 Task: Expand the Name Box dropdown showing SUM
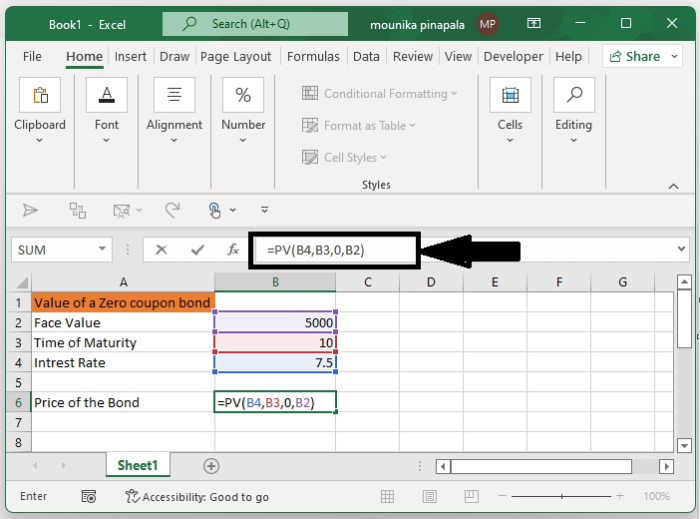click(102, 249)
